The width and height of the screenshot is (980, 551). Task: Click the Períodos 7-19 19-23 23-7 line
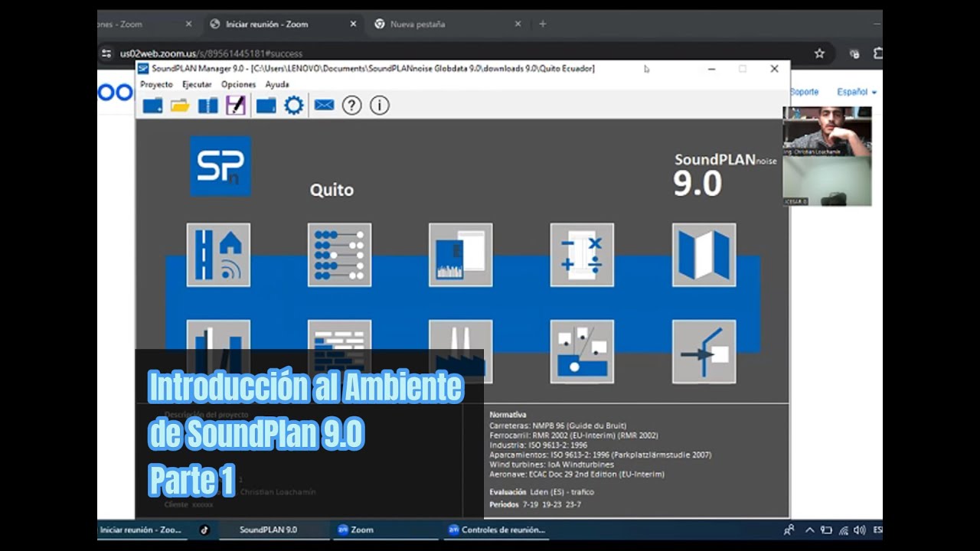[535, 505]
